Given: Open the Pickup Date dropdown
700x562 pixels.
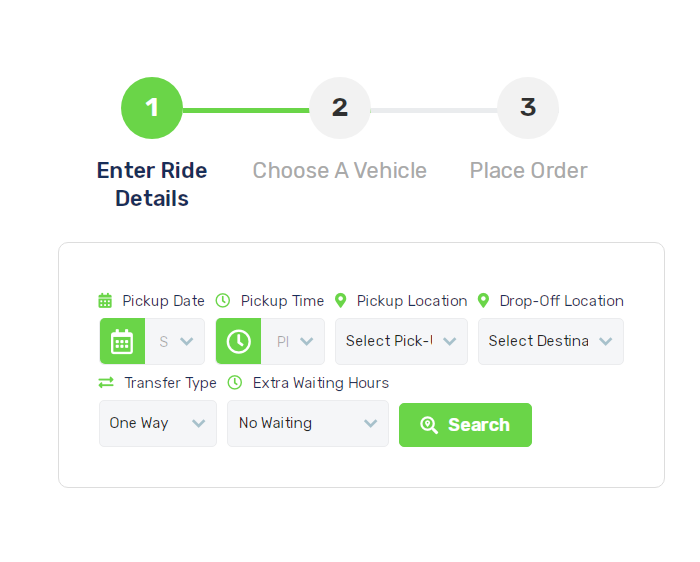Looking at the screenshot, I should 176,341.
